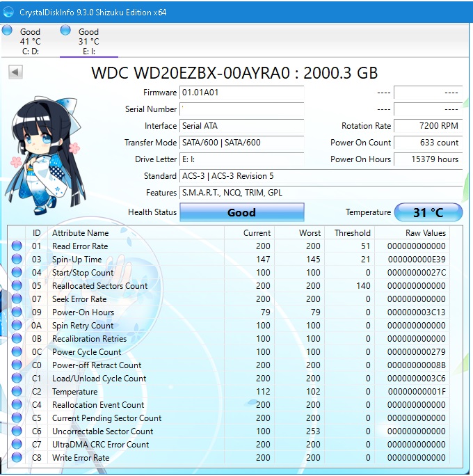The width and height of the screenshot is (473, 476).
Task: Click the status orb for Write Error Rate
Action: tap(17, 457)
